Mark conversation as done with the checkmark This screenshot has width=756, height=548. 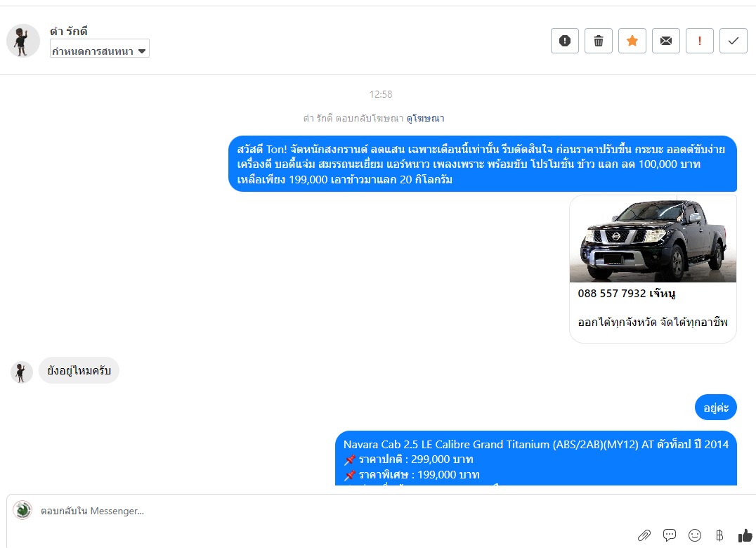734,41
